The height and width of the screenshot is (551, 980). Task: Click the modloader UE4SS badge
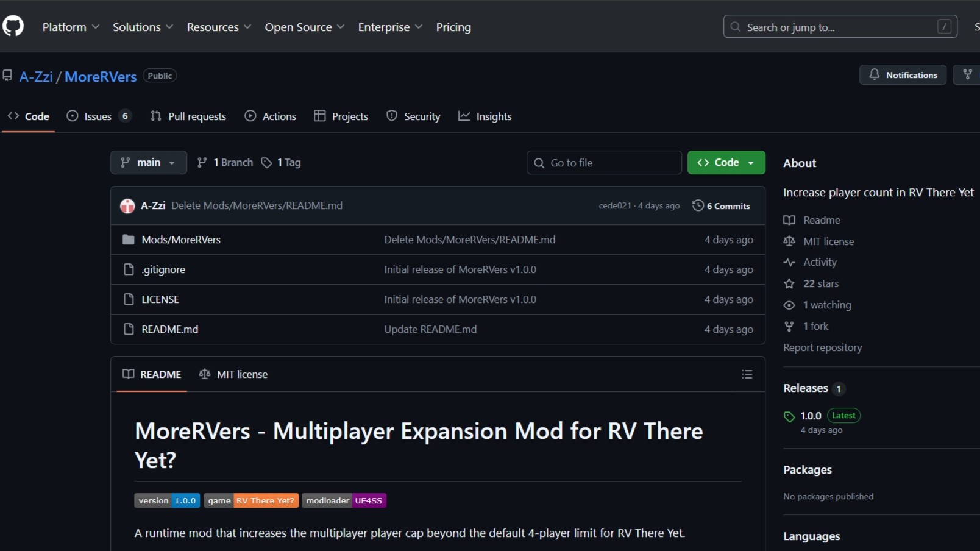344,500
